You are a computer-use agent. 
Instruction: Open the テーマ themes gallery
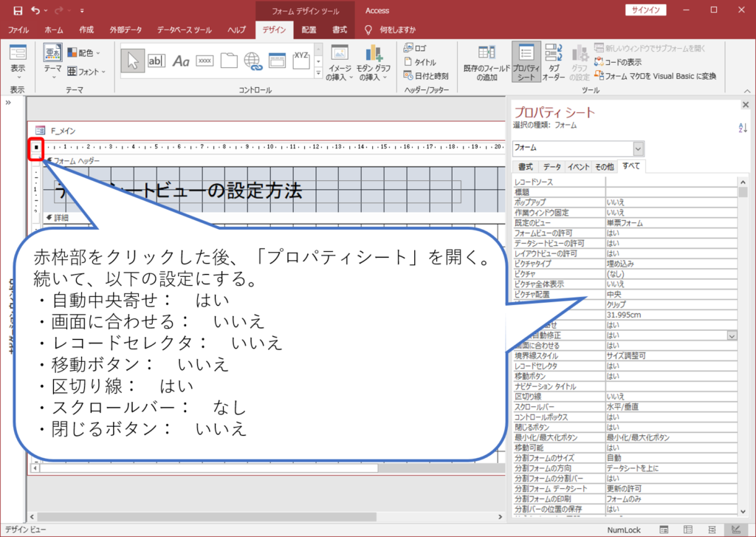tap(52, 61)
